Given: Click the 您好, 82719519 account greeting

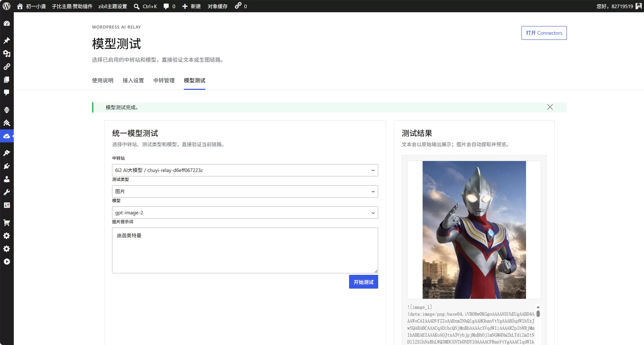Looking at the screenshot, I should [615, 6].
